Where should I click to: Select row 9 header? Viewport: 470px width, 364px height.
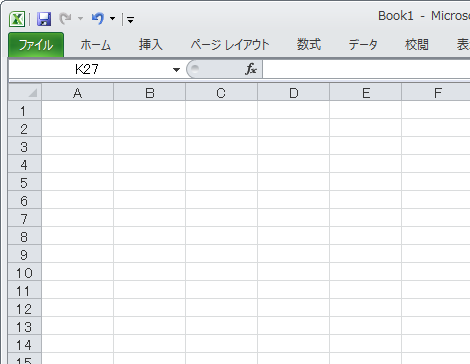(x=25, y=254)
